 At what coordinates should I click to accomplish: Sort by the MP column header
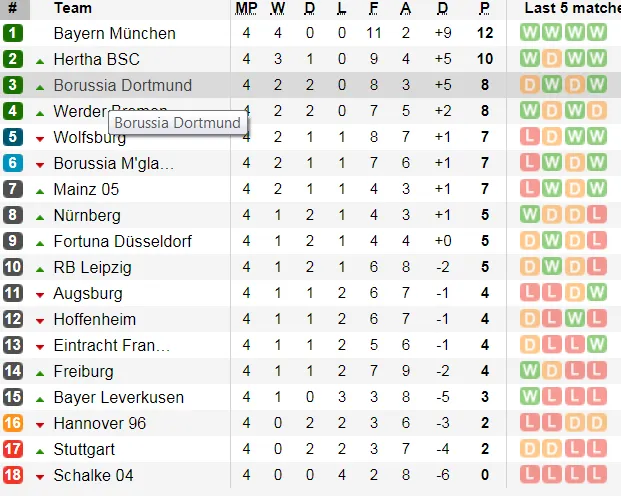pyautogui.click(x=246, y=9)
